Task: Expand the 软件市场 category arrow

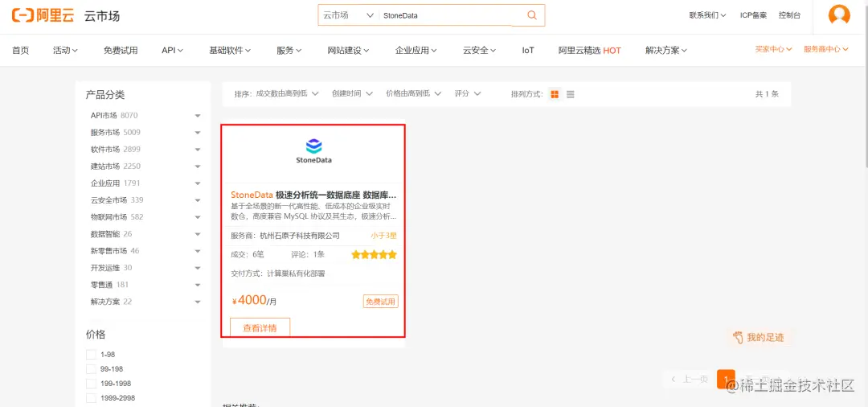Action: (x=198, y=150)
